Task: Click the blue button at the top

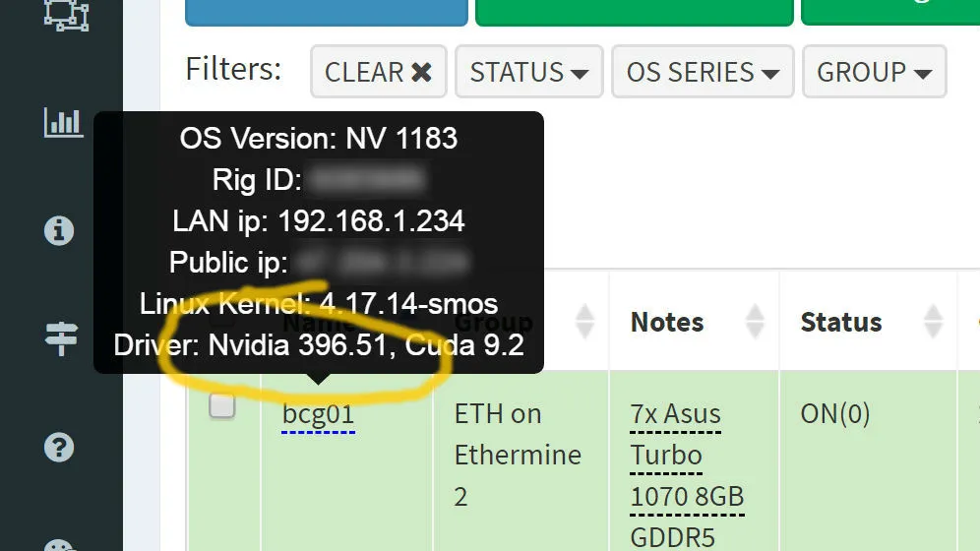Action: coord(327,11)
